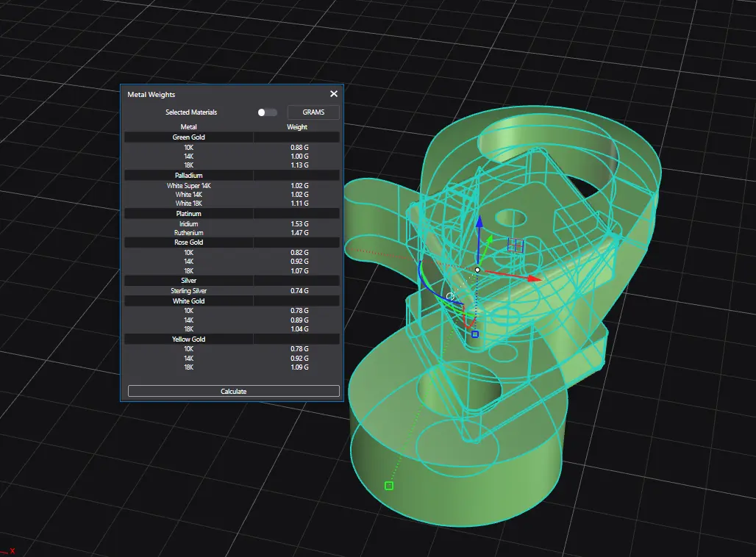Switch weight units with the GRAMS button
The height and width of the screenshot is (557, 756).
point(313,112)
